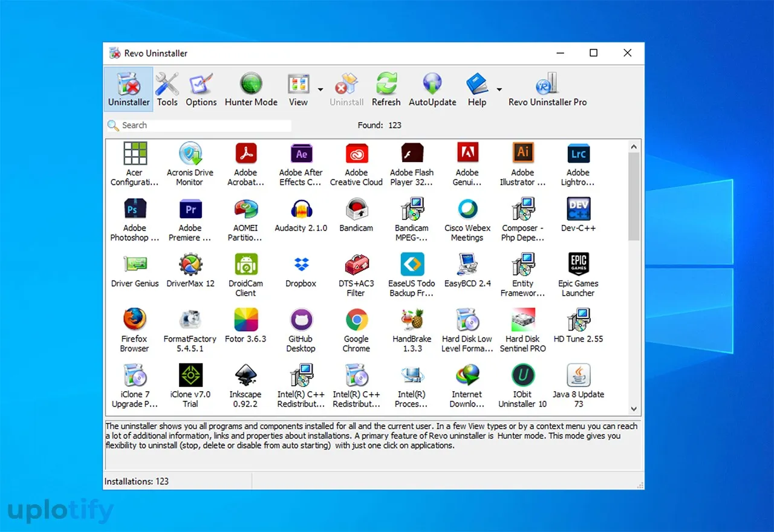Screen dimensions: 774x532
Task: Maximize the Revo Uninstaller window
Action: (593, 53)
